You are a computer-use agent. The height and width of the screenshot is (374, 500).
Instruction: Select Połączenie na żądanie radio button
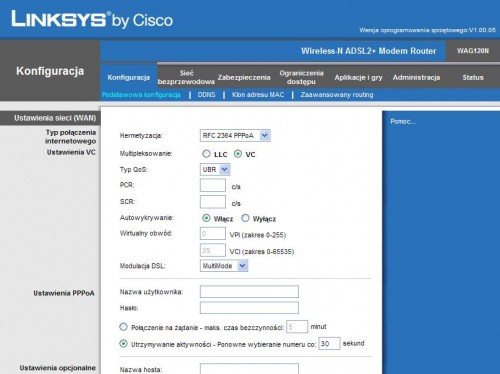[x=123, y=327]
